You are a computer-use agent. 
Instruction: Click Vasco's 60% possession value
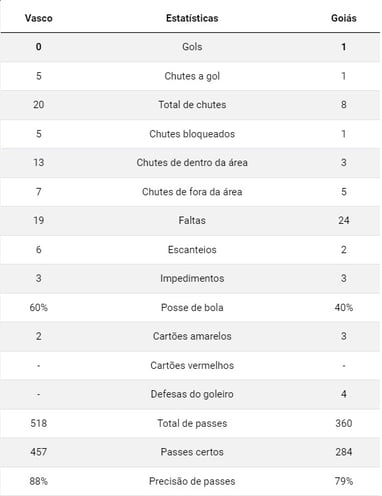(x=38, y=307)
